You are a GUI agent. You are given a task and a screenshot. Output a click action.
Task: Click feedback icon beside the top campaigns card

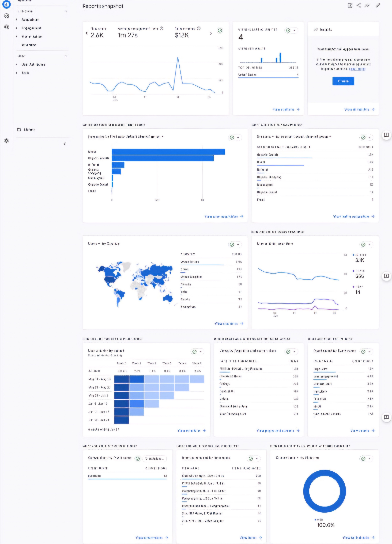386,135
